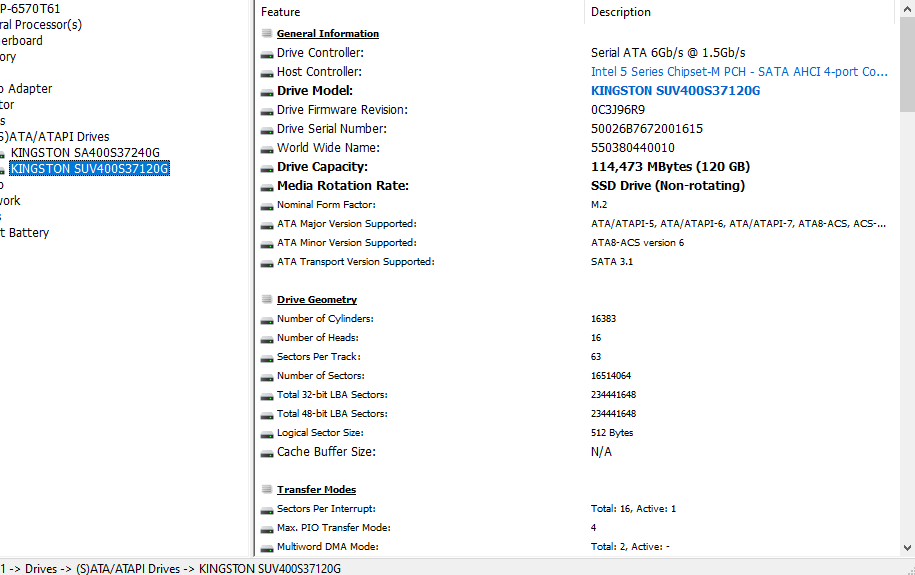Click drive icon beside Number of Cylinders
The image size is (915, 575).
(267, 320)
